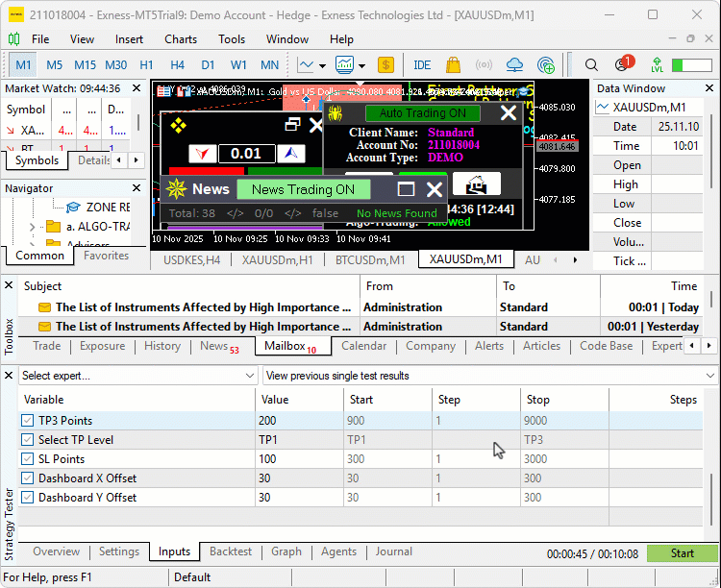The image size is (721, 588).
Task: Toggle the News Trading ON button
Action: click(304, 189)
